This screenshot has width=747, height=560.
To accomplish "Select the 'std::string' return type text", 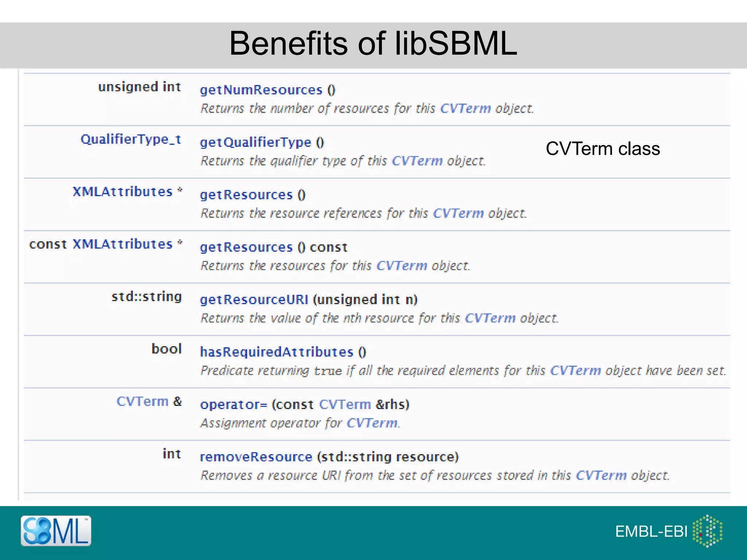I will (x=147, y=297).
